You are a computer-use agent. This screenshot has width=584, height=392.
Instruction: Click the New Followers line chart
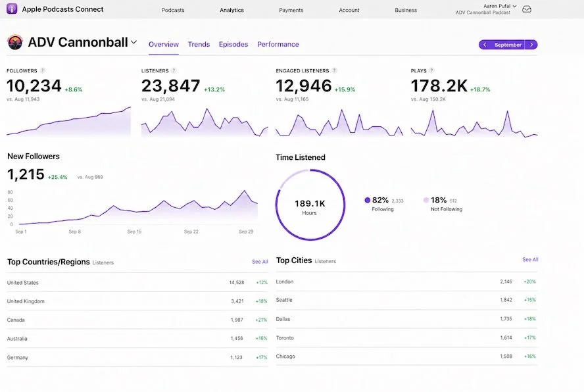point(138,208)
